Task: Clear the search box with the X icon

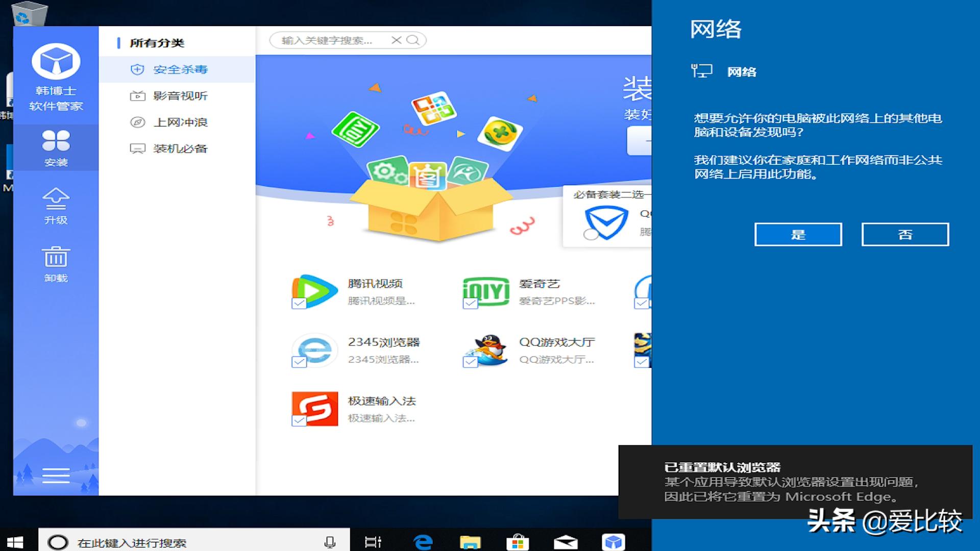Action: [397, 40]
